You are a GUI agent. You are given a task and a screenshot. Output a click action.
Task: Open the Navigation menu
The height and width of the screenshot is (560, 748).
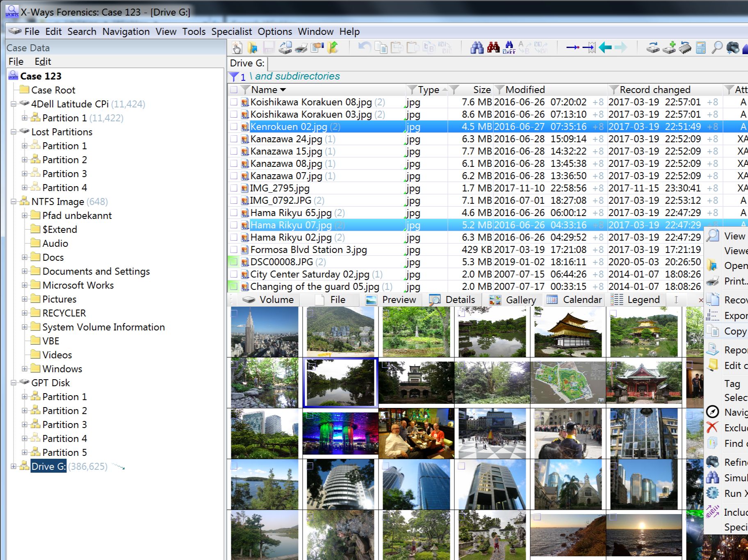pyautogui.click(x=126, y=32)
